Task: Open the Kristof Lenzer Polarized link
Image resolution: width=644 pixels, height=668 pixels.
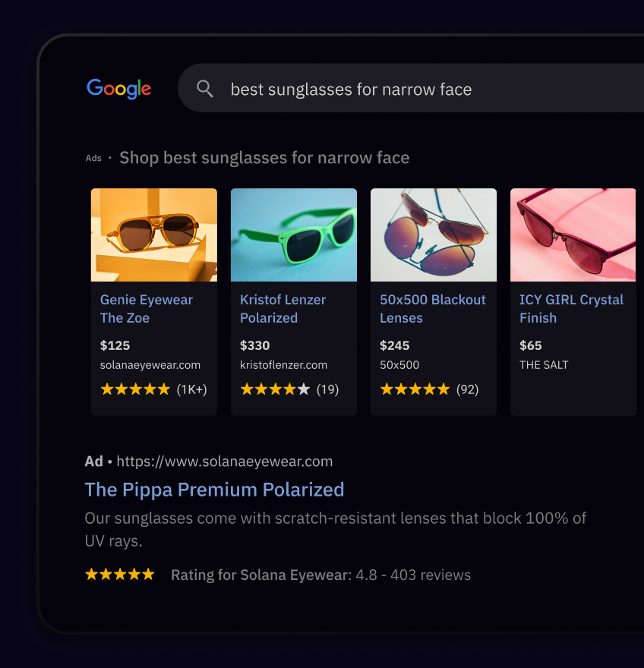Action: (x=283, y=309)
